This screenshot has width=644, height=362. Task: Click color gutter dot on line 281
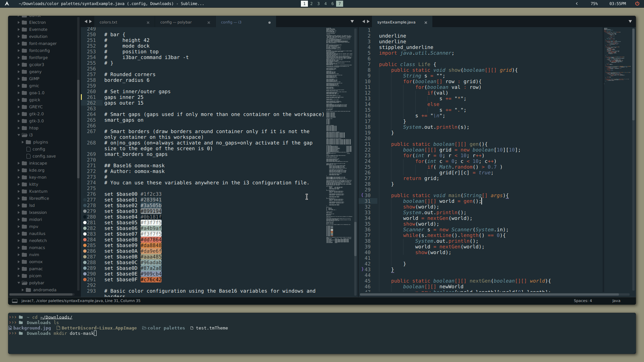(85, 223)
